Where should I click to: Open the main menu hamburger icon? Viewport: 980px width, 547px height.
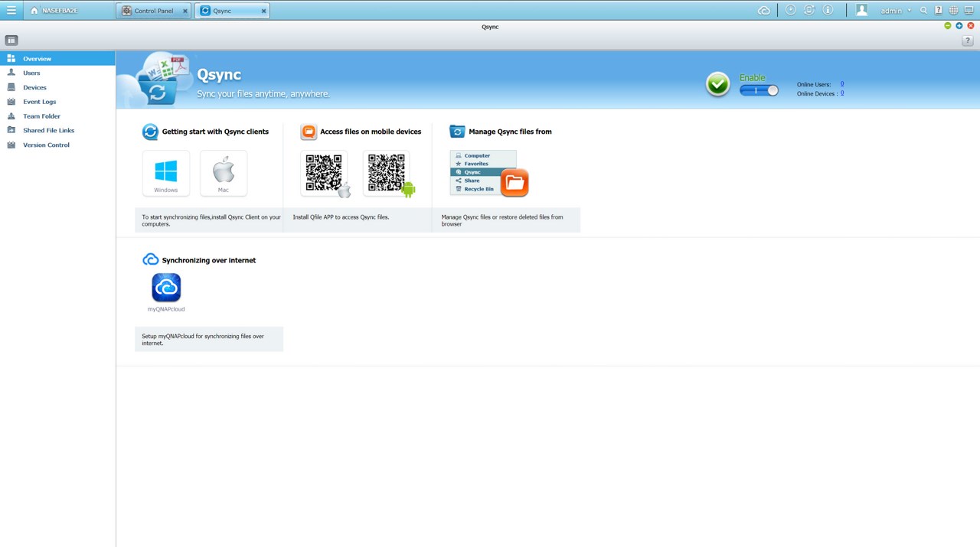11,11
